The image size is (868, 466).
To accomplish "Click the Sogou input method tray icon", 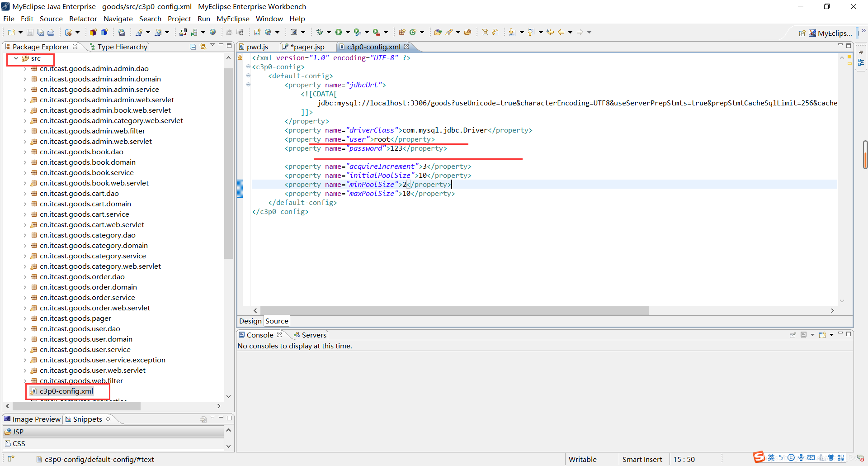I will tap(759, 457).
